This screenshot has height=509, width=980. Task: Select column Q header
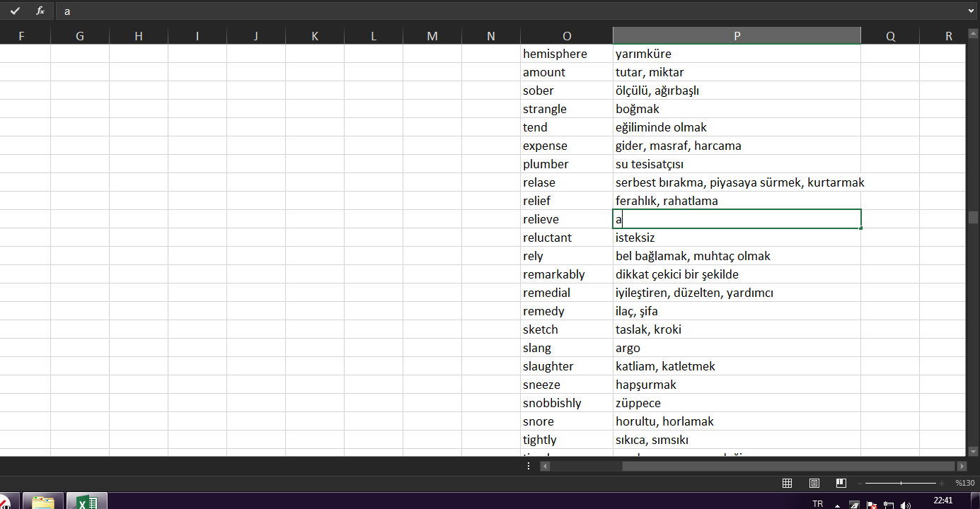(890, 36)
